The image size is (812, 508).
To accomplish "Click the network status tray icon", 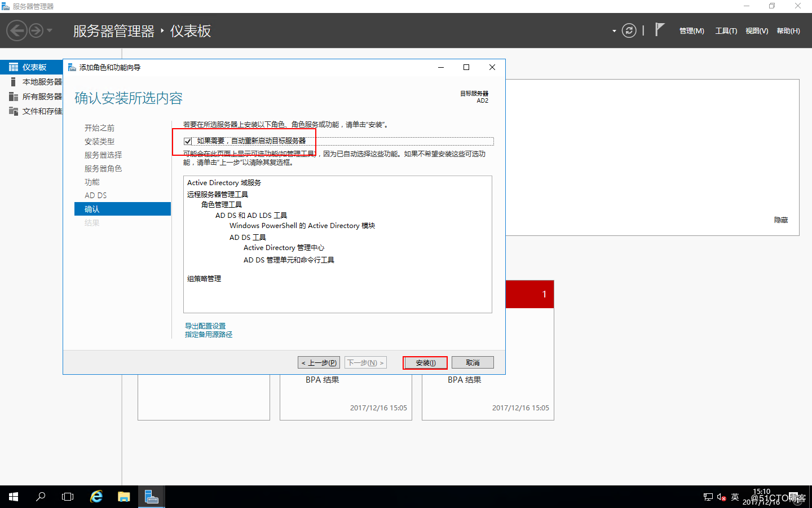I will (708, 497).
